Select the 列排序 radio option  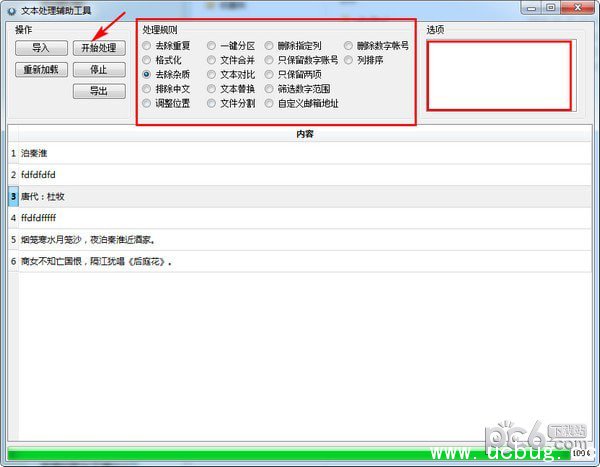point(349,60)
